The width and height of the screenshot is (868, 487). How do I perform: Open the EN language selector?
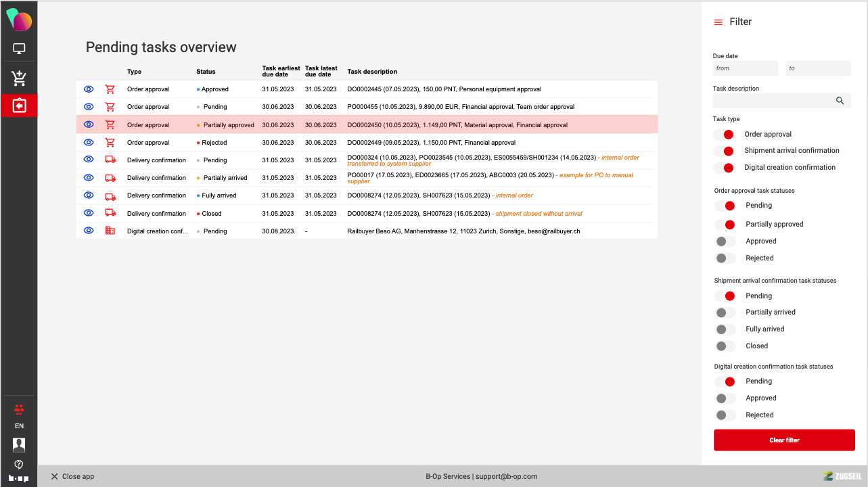[19, 426]
